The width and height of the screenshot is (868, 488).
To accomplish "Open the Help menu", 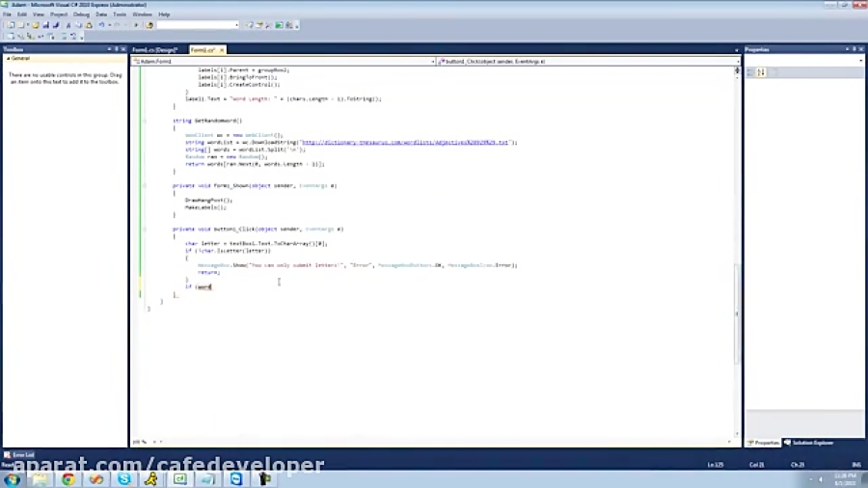I will [x=164, y=14].
